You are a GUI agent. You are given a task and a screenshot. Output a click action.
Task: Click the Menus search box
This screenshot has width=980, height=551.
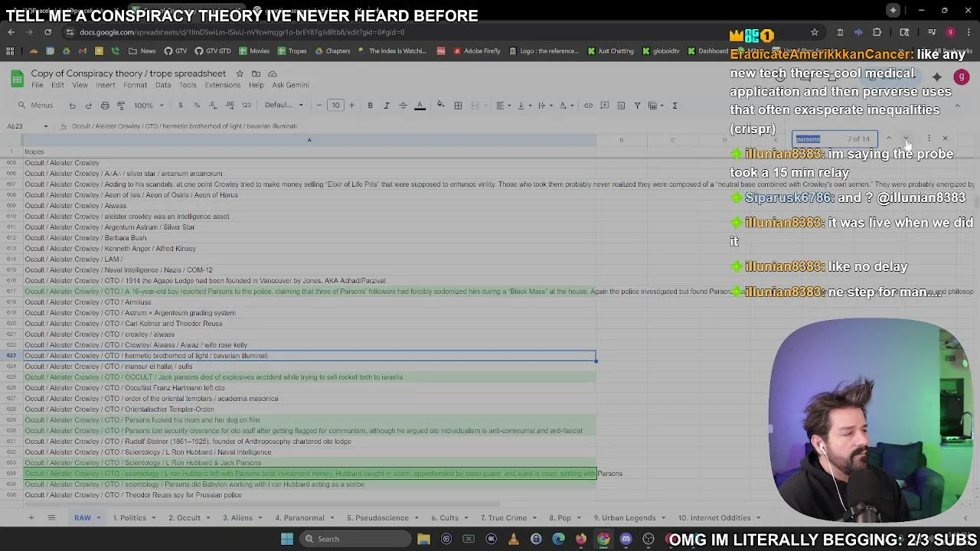36,106
